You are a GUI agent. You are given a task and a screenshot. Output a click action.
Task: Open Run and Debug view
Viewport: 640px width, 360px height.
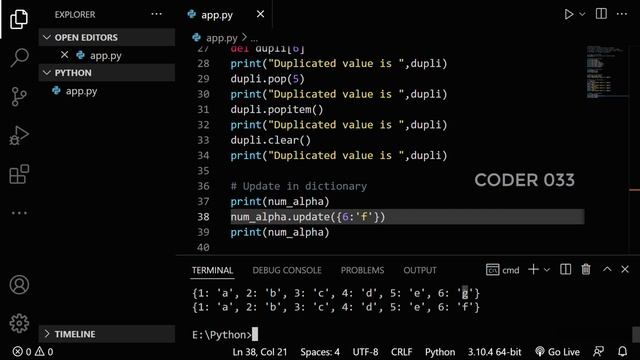click(x=19, y=136)
